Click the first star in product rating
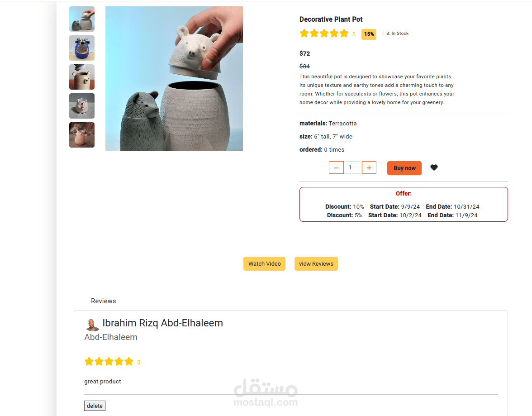Screen dimensions: 532x416 click(304, 33)
